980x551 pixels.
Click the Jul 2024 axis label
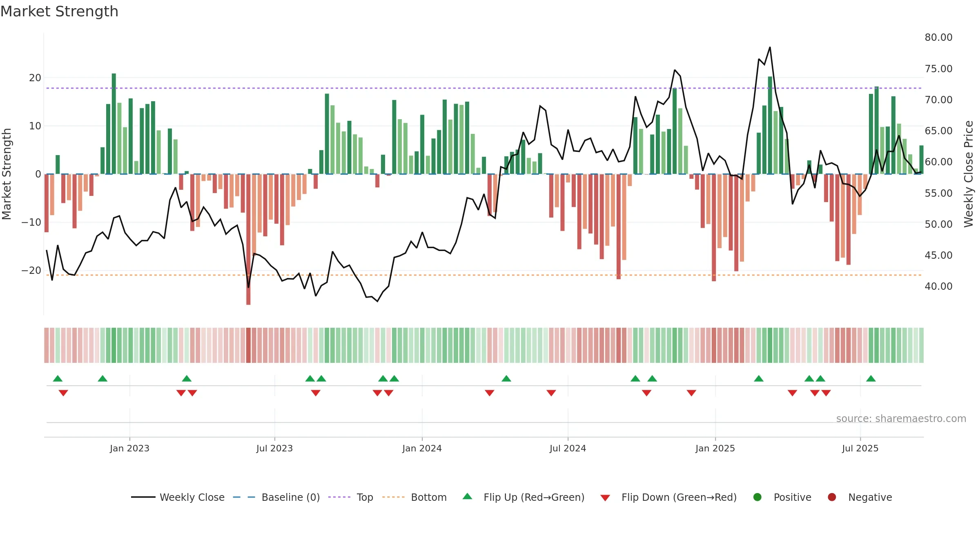pos(568,448)
